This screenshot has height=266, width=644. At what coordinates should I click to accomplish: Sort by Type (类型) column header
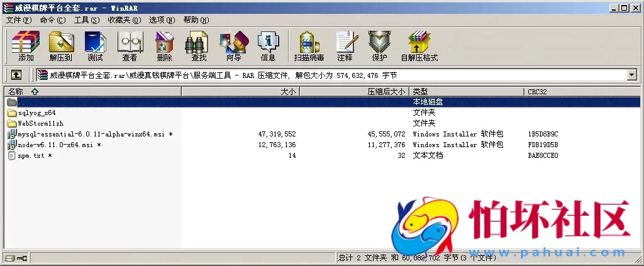(x=467, y=92)
